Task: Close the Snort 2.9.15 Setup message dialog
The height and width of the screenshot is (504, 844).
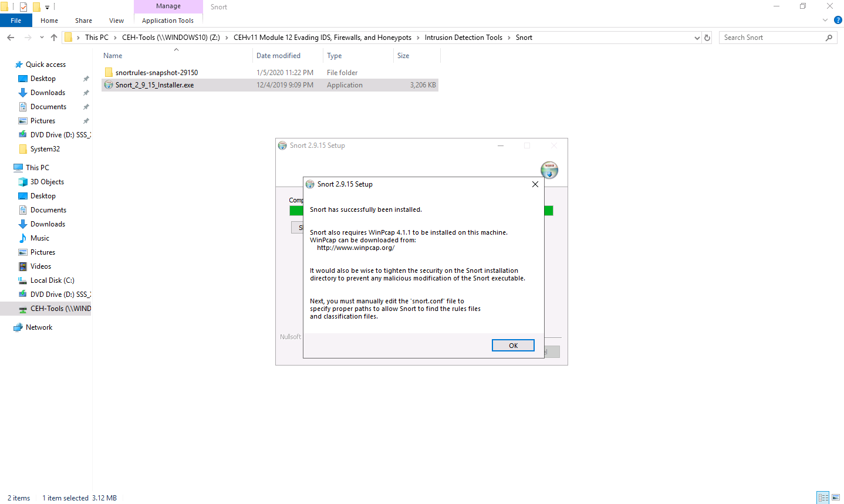Action: point(535,184)
